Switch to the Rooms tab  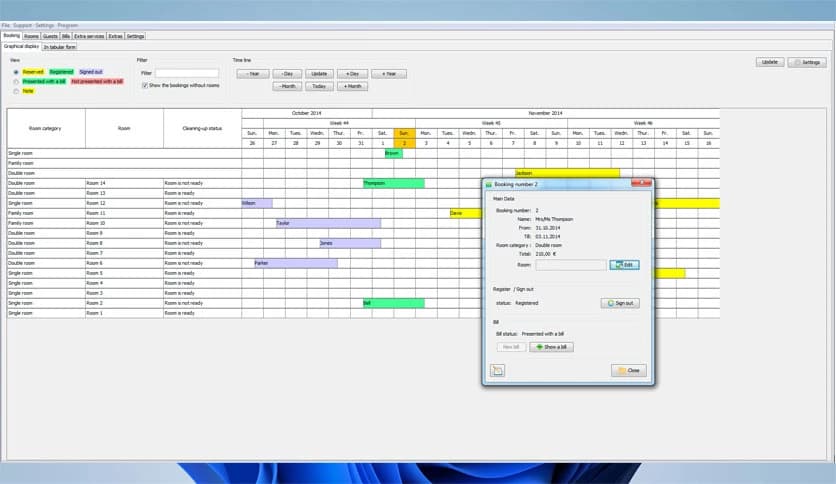click(31, 36)
